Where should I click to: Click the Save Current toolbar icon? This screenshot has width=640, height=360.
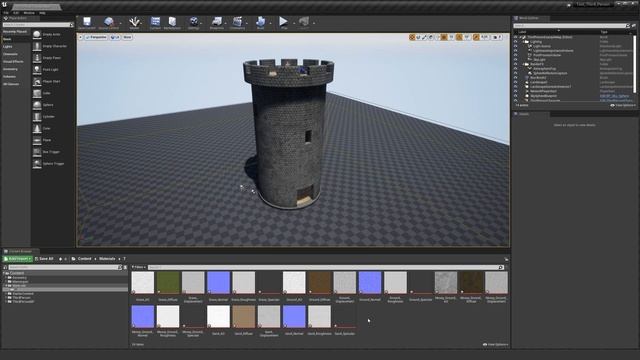tap(87, 23)
